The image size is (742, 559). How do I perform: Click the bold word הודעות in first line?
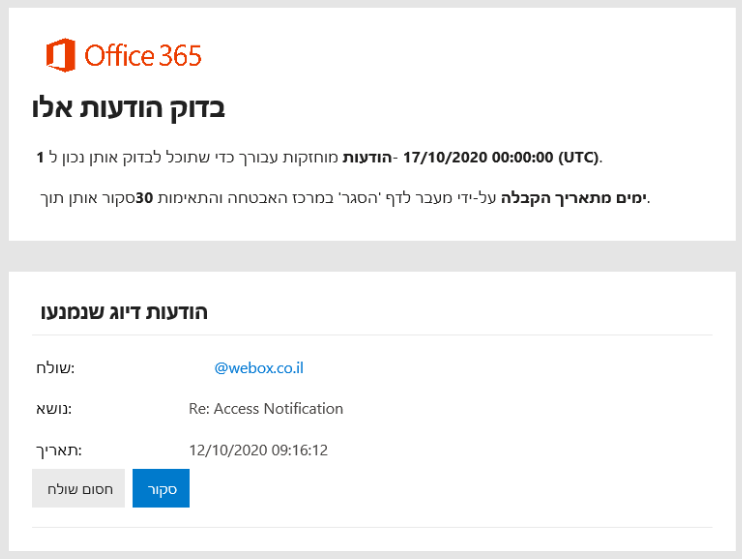click(371, 157)
